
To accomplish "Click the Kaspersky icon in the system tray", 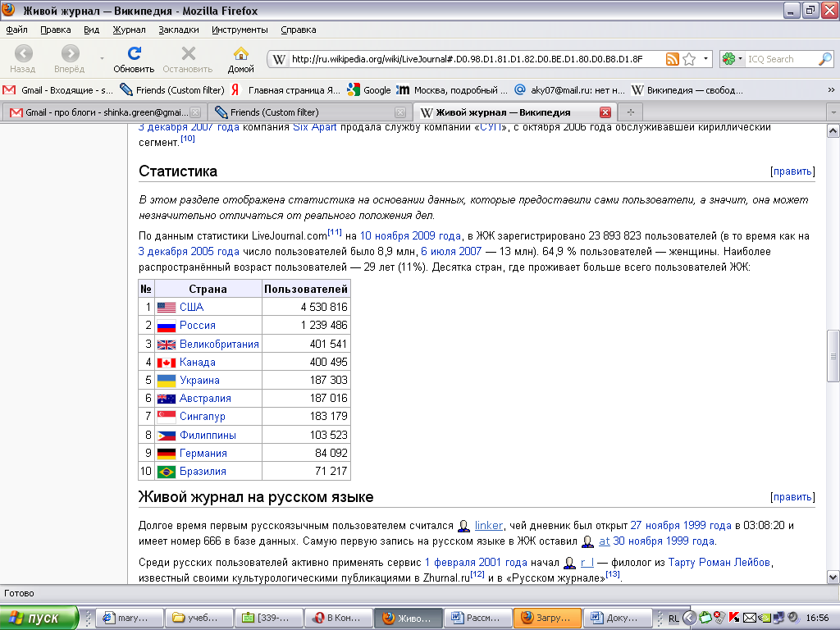I will click(734, 618).
